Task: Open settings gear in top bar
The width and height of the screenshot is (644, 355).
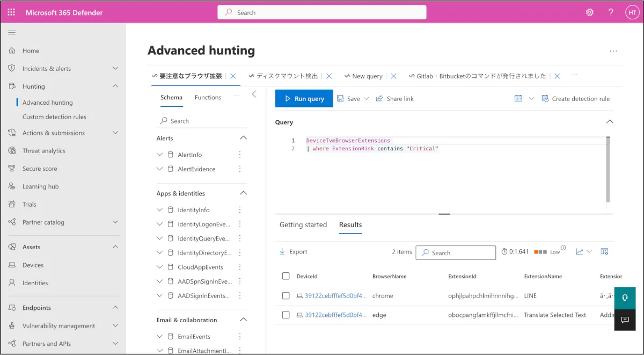Action: point(590,12)
